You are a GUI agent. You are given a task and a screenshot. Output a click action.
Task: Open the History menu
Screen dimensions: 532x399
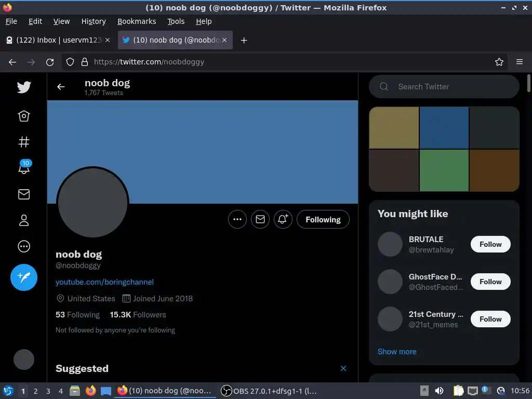(94, 21)
